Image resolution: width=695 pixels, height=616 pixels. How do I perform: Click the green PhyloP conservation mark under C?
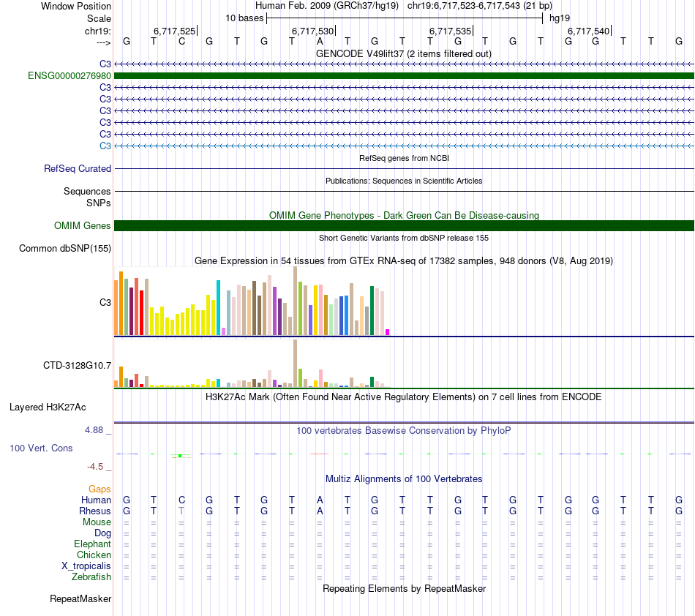click(x=181, y=456)
